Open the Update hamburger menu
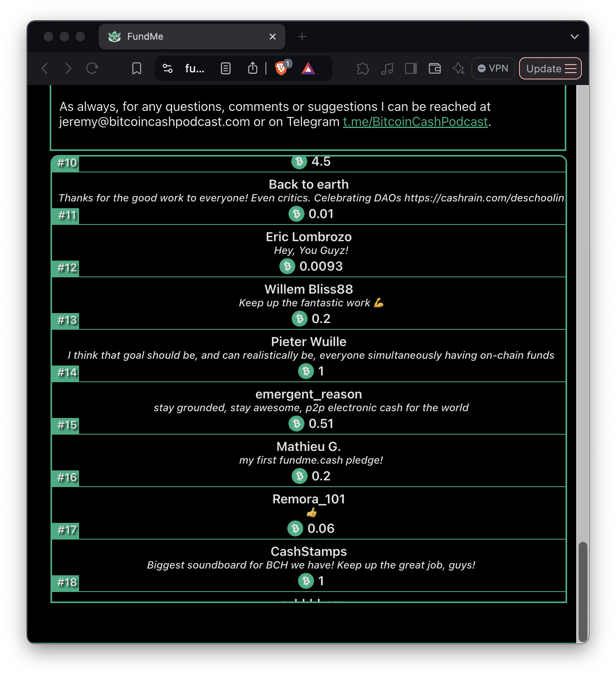 point(550,68)
